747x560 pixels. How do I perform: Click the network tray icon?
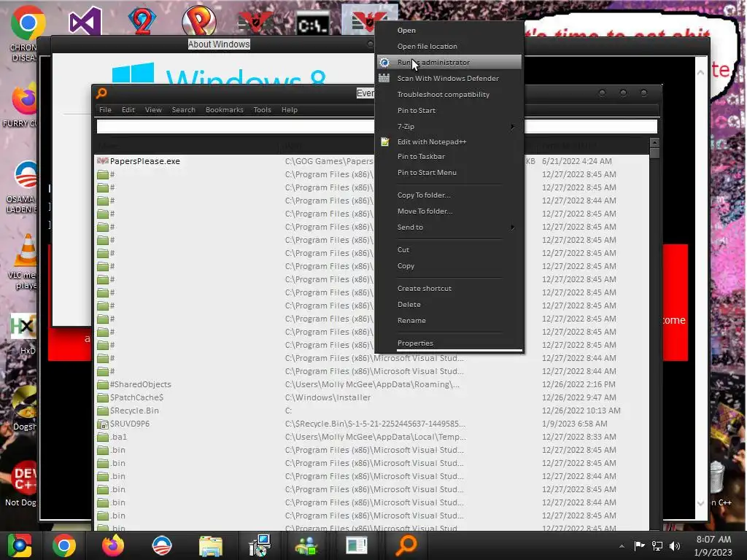pos(657,546)
